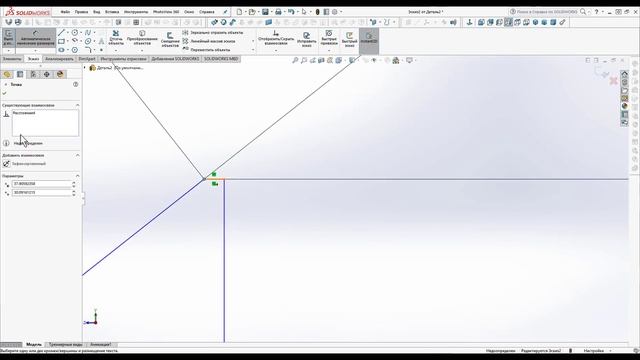Open the Circle tool dropdown arrow
The image size is (640, 360).
click(81, 33)
